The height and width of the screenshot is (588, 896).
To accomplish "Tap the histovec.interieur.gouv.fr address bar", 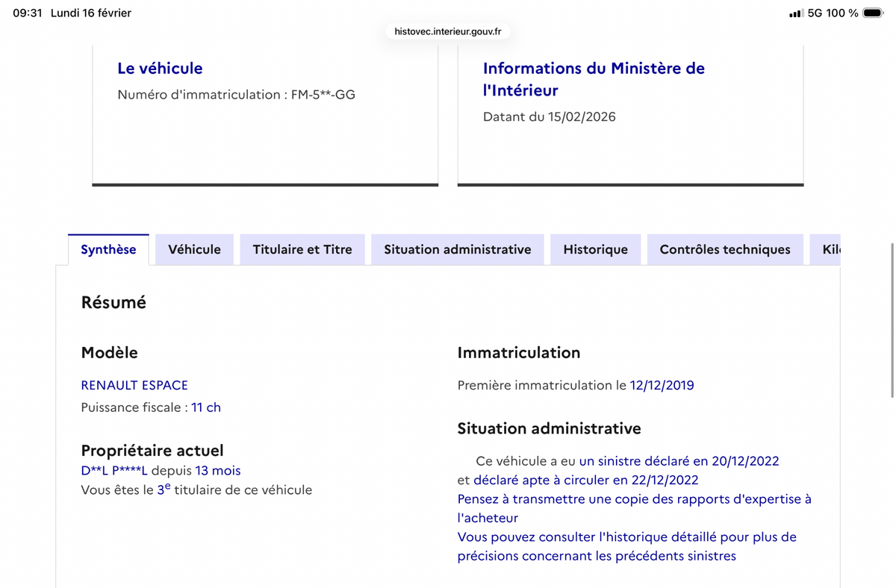I will point(447,32).
